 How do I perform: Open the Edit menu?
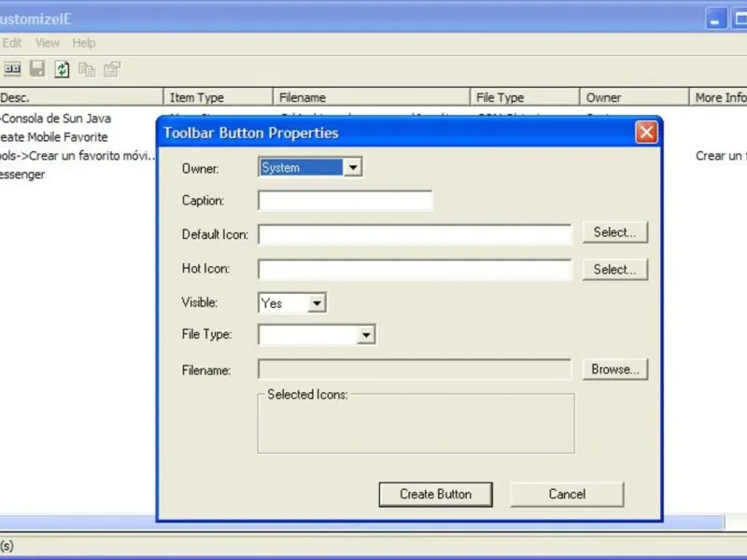pyautogui.click(x=12, y=43)
